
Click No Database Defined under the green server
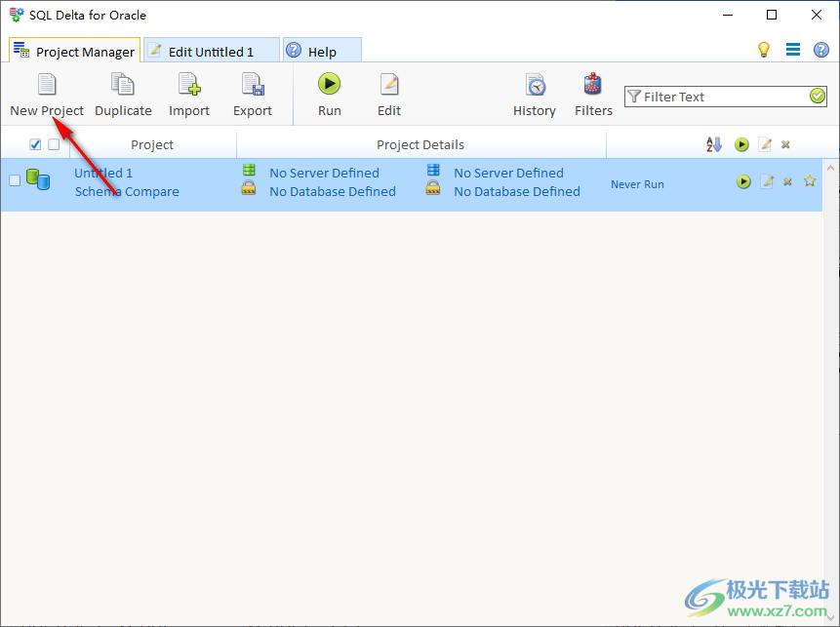point(333,192)
